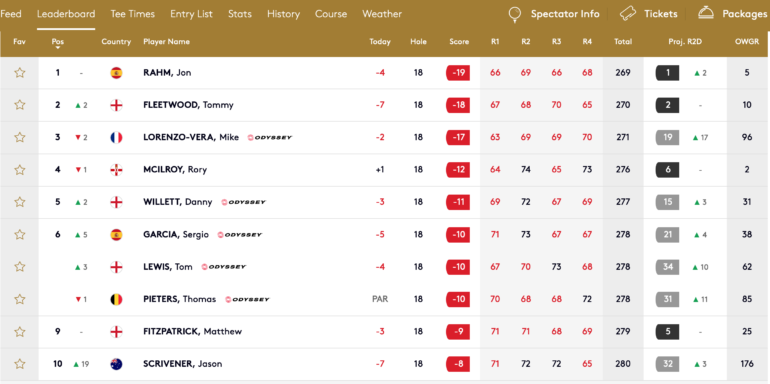770x384 pixels.
Task: Favorite Jon Rahm with star icon
Action: pyautogui.click(x=20, y=73)
